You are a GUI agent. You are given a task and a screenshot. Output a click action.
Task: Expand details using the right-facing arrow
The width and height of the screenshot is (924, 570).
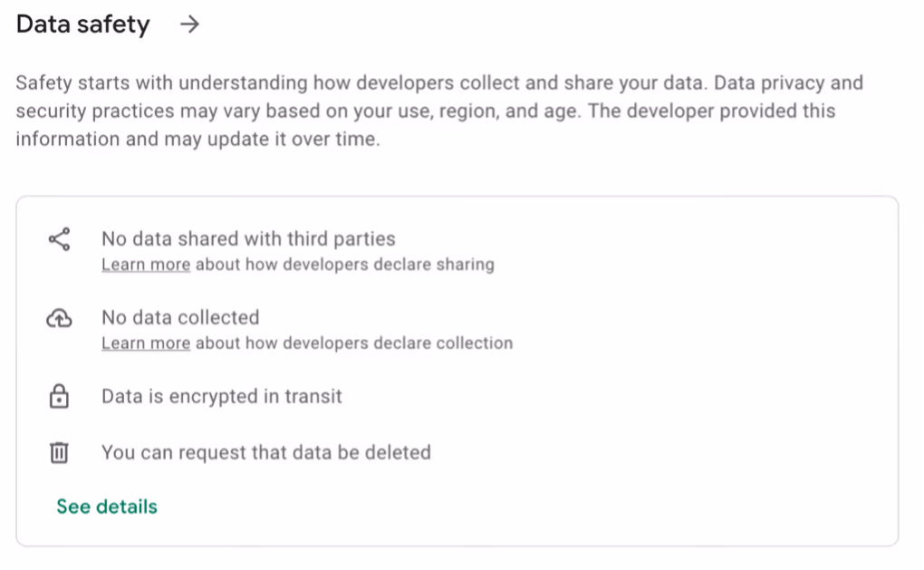190,24
